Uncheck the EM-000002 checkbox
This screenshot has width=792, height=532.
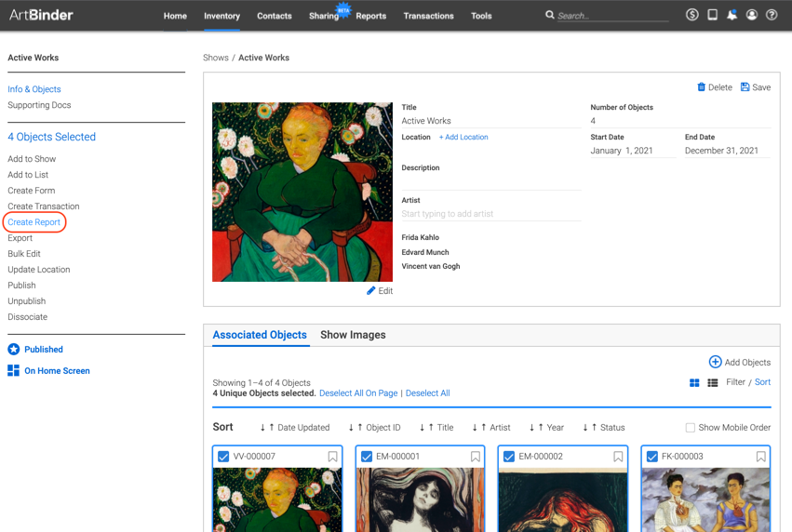509,457
